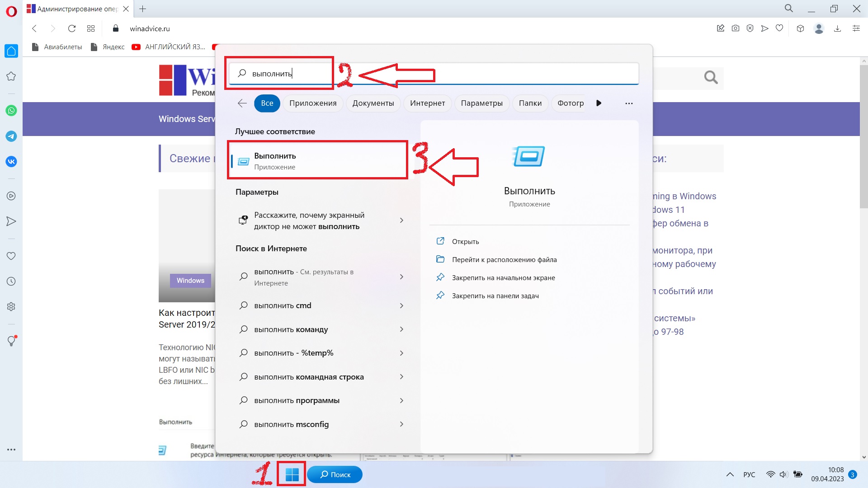Screen dimensions: 868x488
Task: Take a snapshot with the camera icon
Action: pos(736,28)
